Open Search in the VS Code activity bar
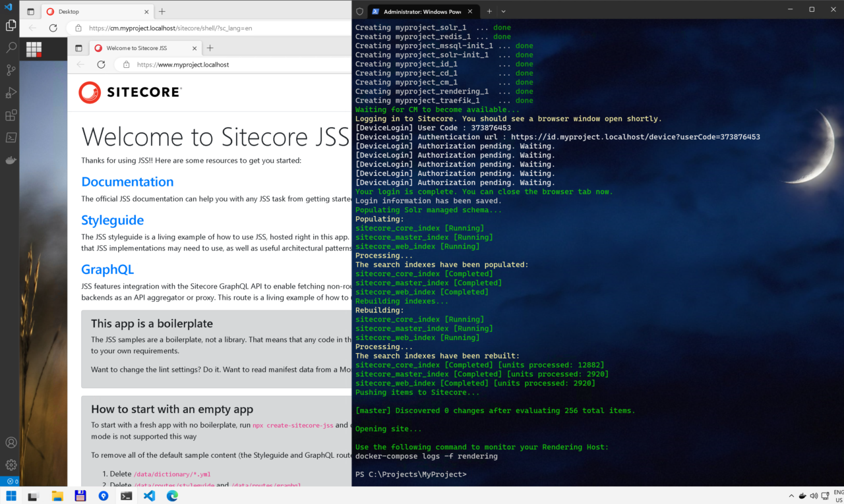 click(10, 47)
